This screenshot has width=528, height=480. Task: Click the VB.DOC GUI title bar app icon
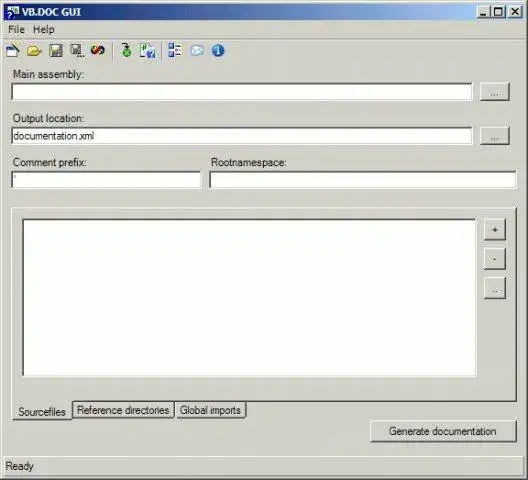coord(13,12)
